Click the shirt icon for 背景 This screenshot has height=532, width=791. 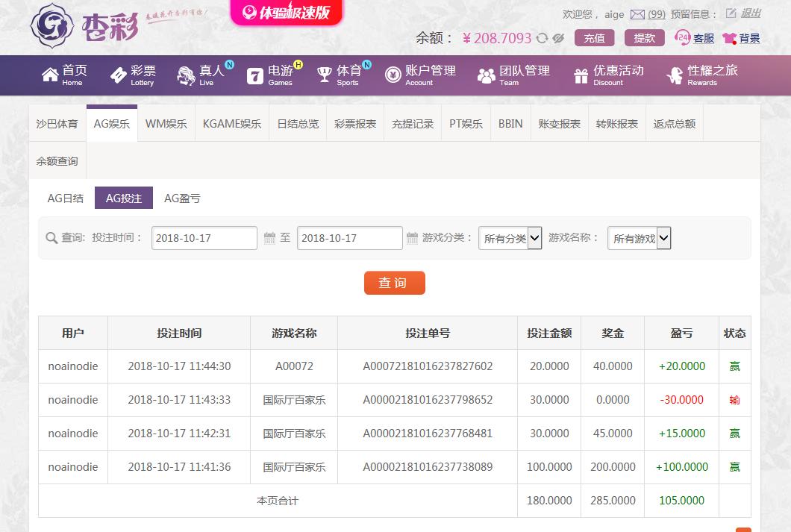(729, 39)
